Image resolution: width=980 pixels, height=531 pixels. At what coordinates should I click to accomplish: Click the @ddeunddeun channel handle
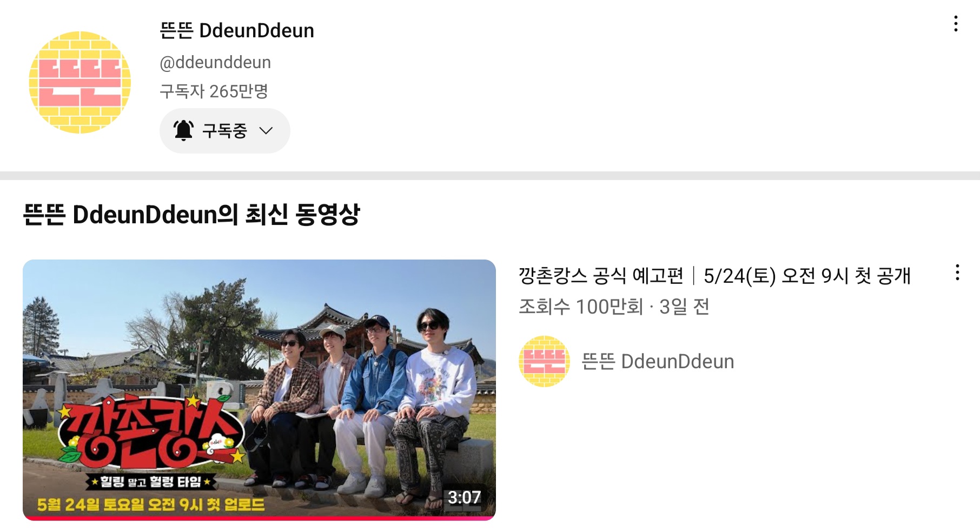click(215, 62)
